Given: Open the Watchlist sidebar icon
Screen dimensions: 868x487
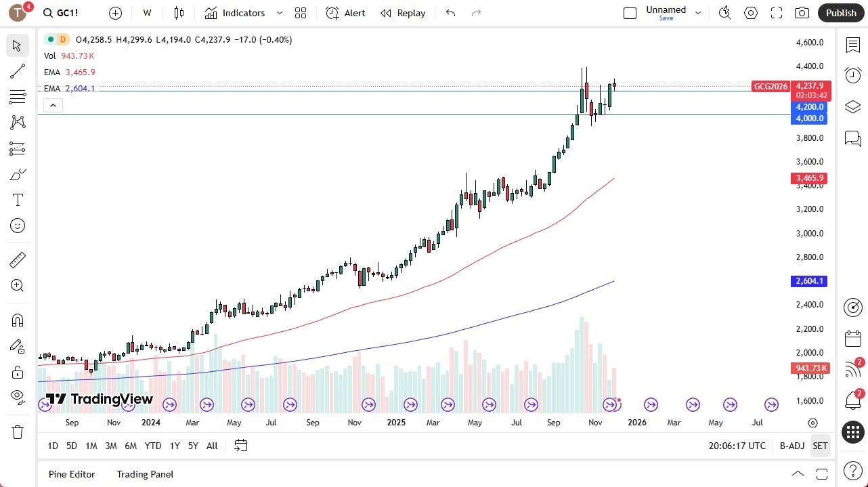Looking at the screenshot, I should tap(852, 44).
